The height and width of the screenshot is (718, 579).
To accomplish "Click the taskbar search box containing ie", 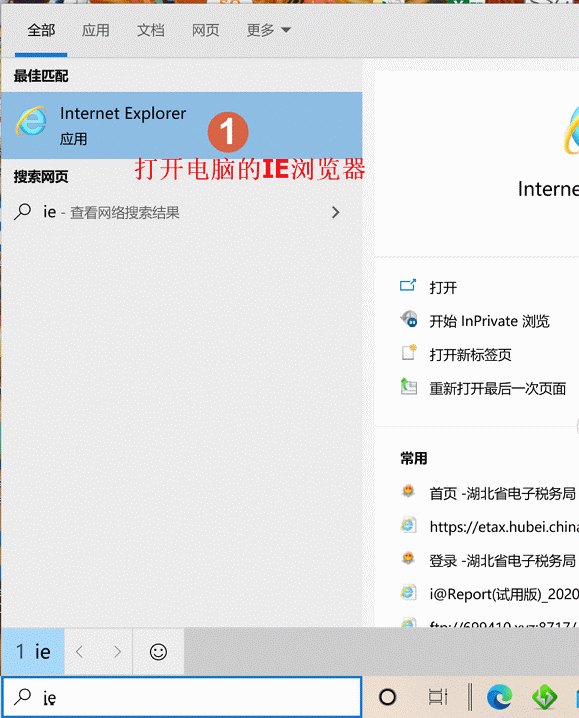I will coord(182,697).
